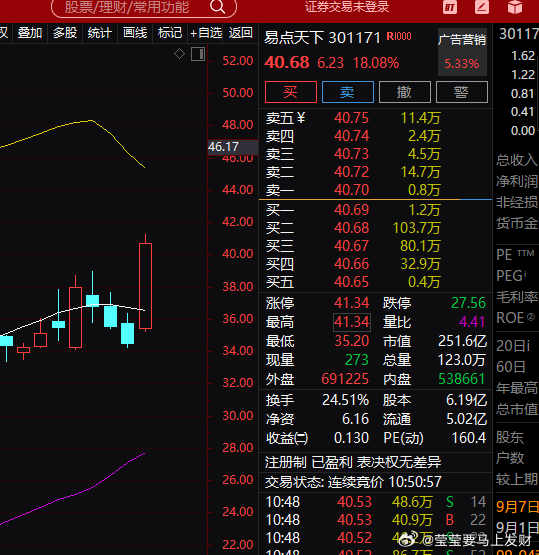Screen dimensions: 539x555
Task: Click the 买四 price 40.66
Action: [x=351, y=264]
